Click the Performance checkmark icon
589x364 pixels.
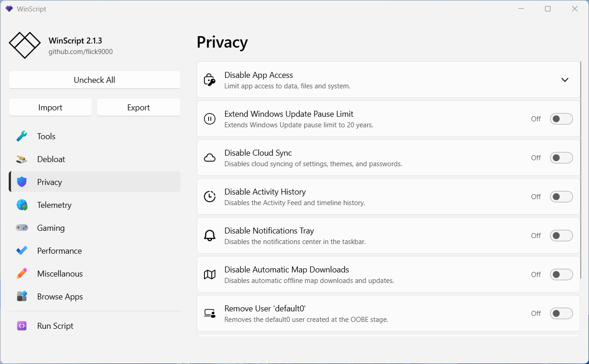(x=22, y=251)
